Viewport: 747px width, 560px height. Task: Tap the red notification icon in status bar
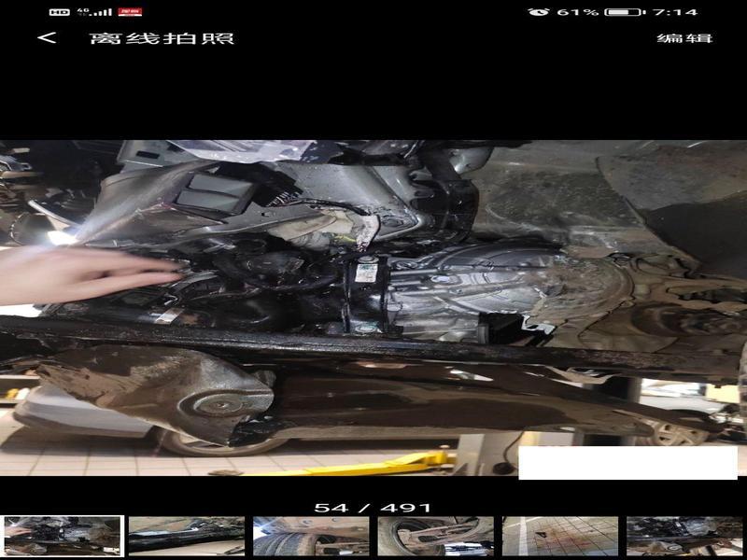[x=130, y=12]
